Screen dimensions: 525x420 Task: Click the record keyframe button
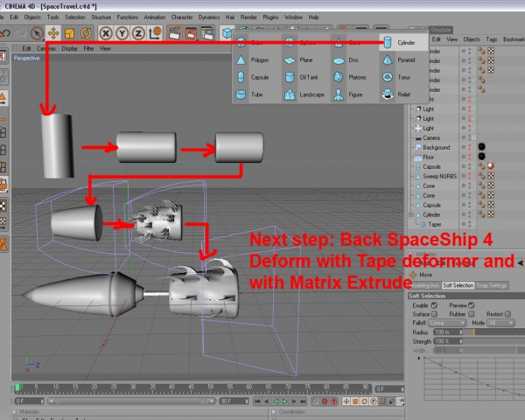pos(325,402)
